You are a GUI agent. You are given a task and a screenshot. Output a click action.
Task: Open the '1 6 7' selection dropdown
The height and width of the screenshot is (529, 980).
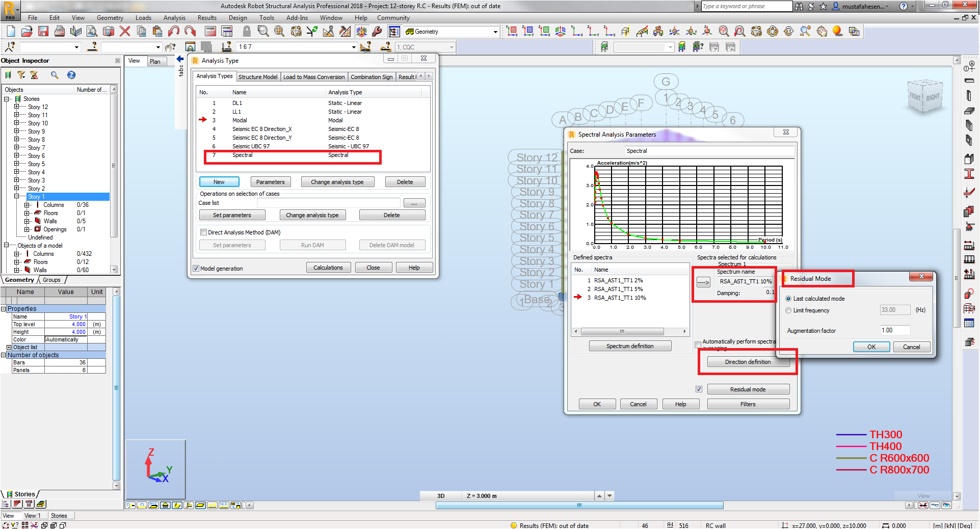(354, 47)
